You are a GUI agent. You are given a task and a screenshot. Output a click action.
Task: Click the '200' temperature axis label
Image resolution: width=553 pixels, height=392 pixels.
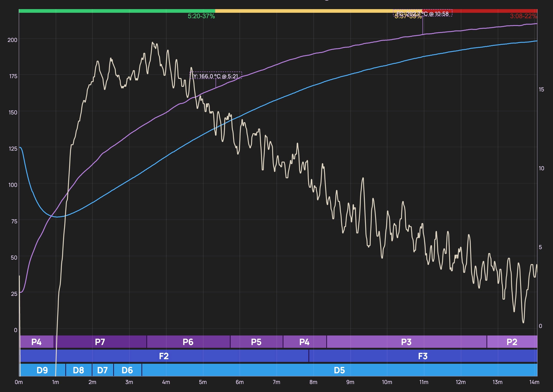[12, 40]
